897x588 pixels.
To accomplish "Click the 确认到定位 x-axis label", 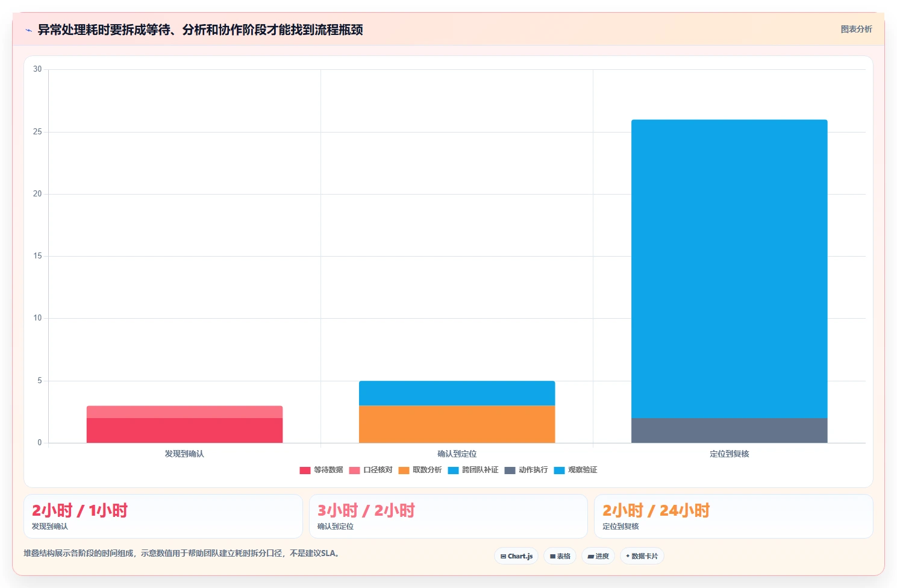I will click(x=457, y=454).
